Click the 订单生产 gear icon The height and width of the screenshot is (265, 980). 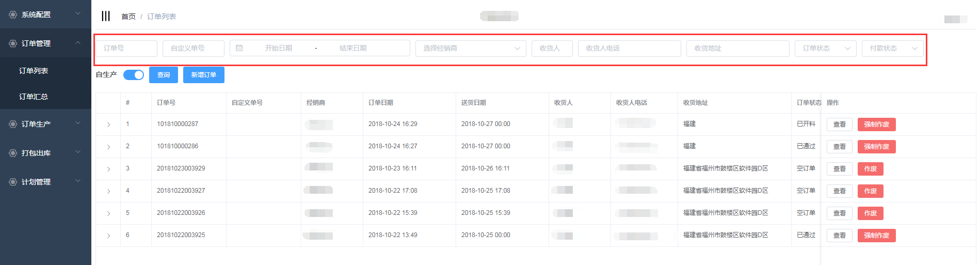13,124
